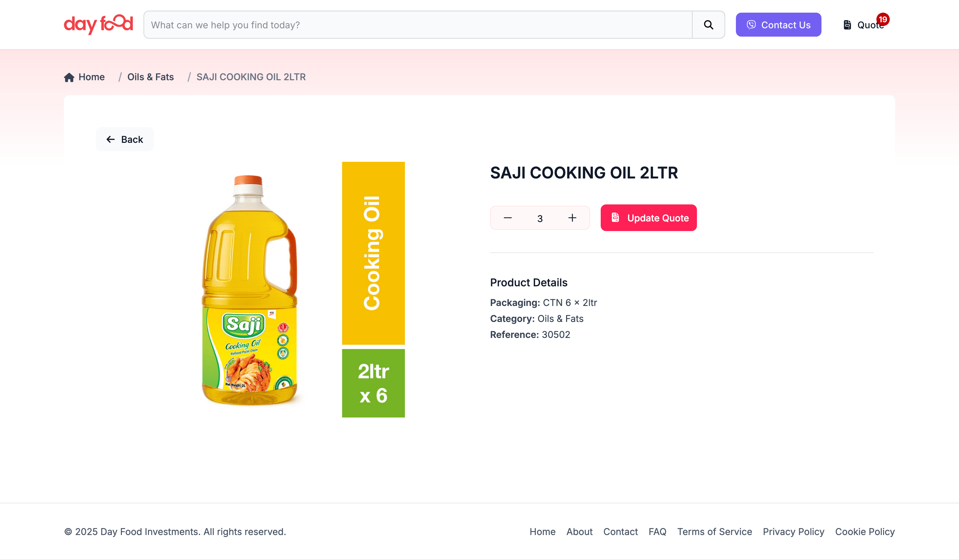This screenshot has width=959, height=560.
Task: Click the plus icon to increase quantity
Action: [x=572, y=218]
